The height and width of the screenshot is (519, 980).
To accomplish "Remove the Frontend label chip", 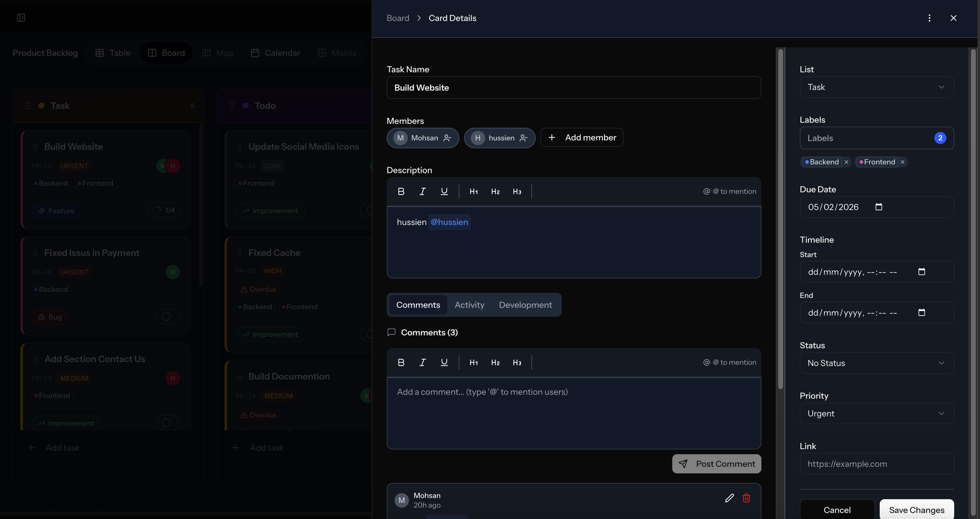I will (903, 162).
